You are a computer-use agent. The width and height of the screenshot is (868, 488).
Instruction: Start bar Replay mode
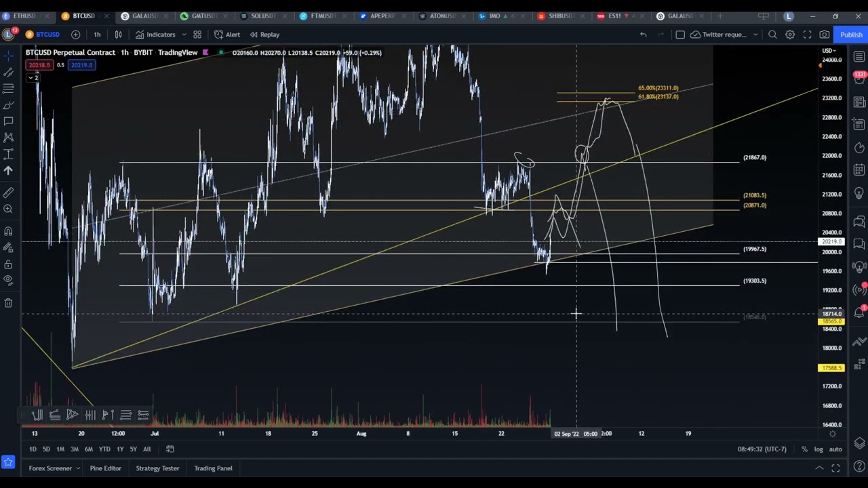(x=264, y=35)
